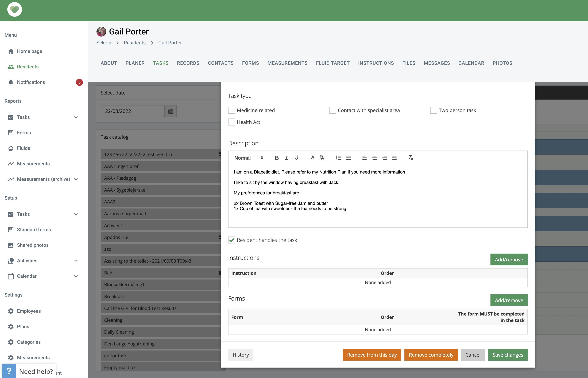This screenshot has width=588, height=378.
Task: Open the 5 notifications badge
Action: point(79,82)
